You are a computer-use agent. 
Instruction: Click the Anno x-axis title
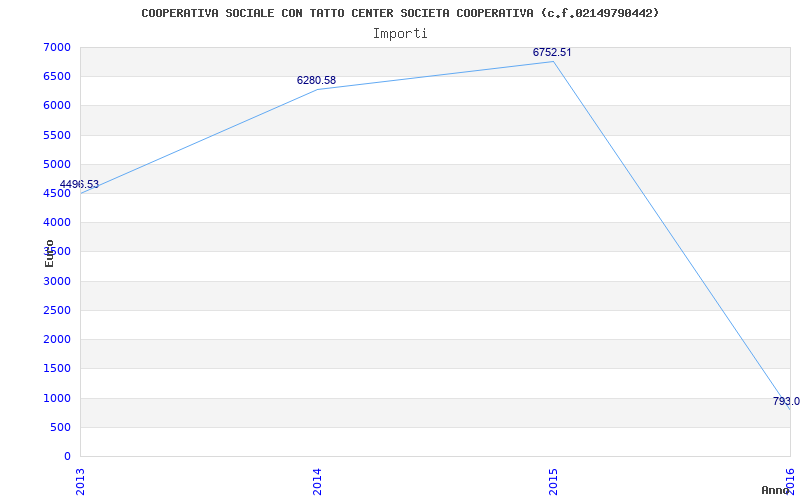point(775,490)
